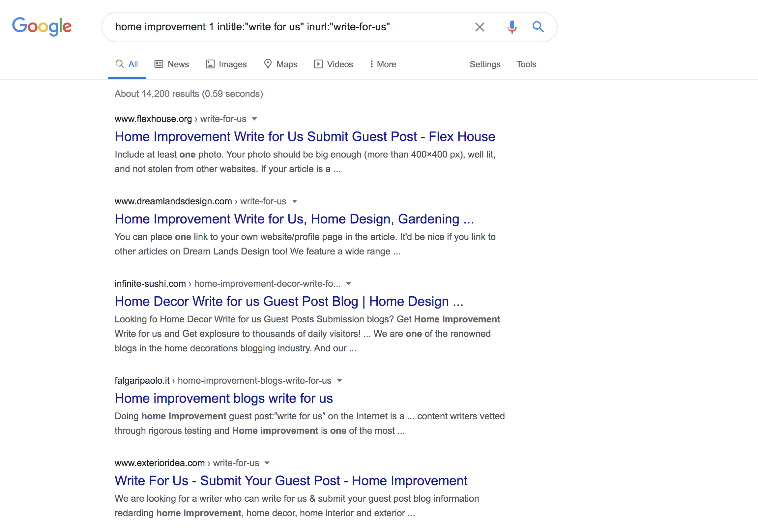Open result options for the Flex House result

[x=255, y=119]
